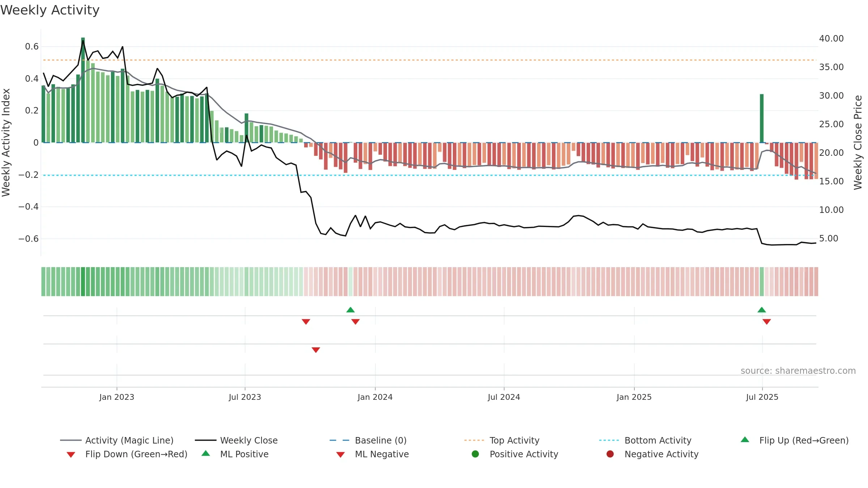868x488 pixels.
Task: Click the 'Jan 2024' x-axis label
Action: [375, 397]
